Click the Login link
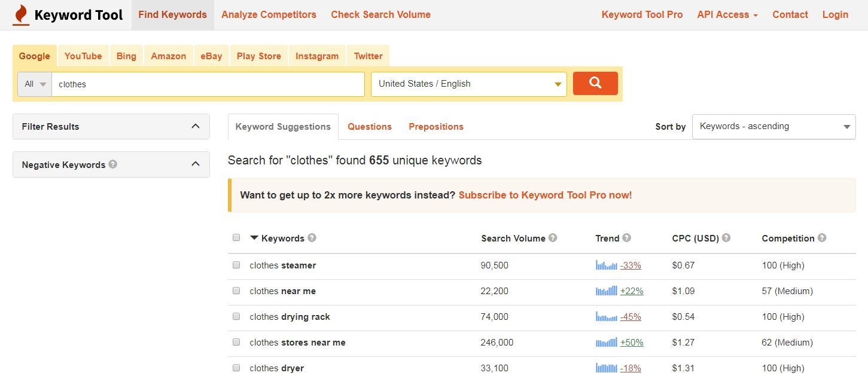Image resolution: width=868 pixels, height=382 pixels. pos(835,15)
